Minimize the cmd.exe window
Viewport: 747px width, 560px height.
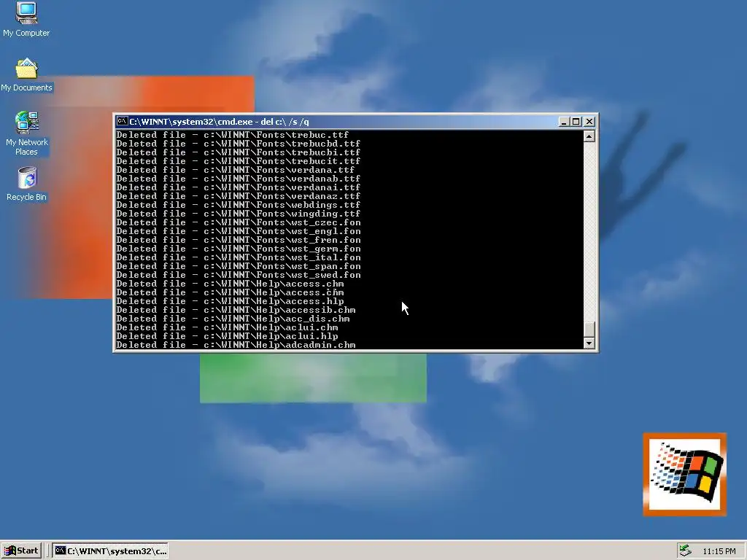pyautogui.click(x=564, y=122)
